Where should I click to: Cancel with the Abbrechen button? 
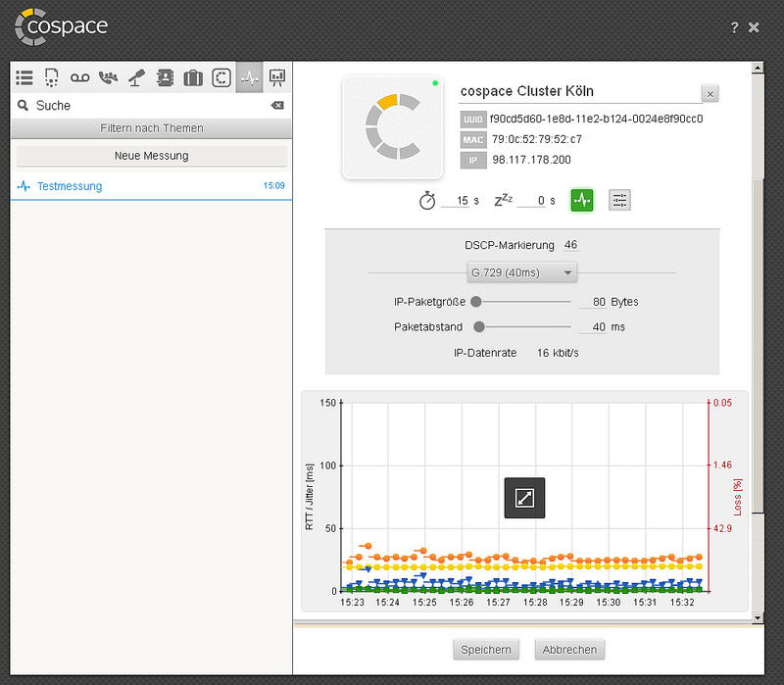(569, 650)
